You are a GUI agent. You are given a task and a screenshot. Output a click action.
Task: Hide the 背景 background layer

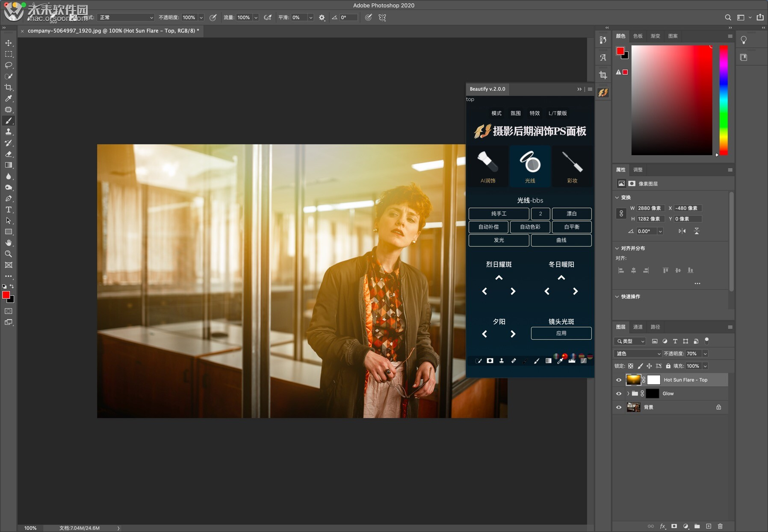click(619, 407)
